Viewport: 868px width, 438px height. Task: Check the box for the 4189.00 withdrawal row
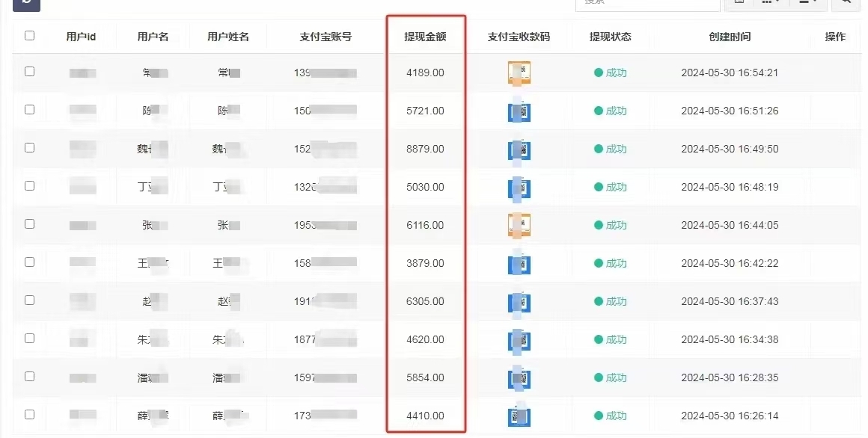tap(29, 72)
